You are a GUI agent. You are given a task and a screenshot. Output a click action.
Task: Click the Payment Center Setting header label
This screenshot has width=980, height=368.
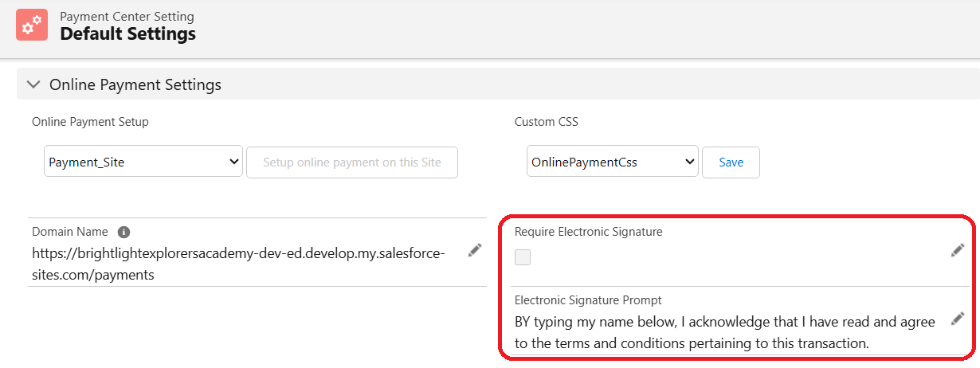click(x=127, y=16)
